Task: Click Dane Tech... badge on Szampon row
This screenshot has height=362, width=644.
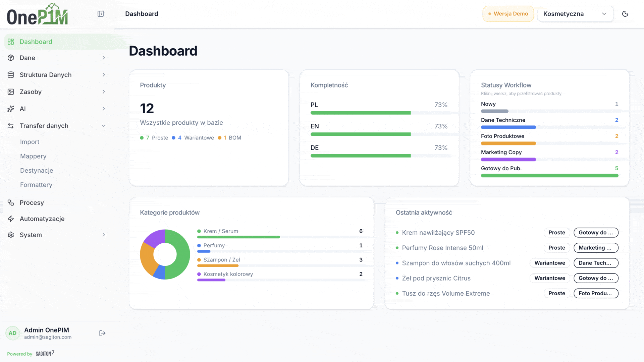Action: coord(596,263)
